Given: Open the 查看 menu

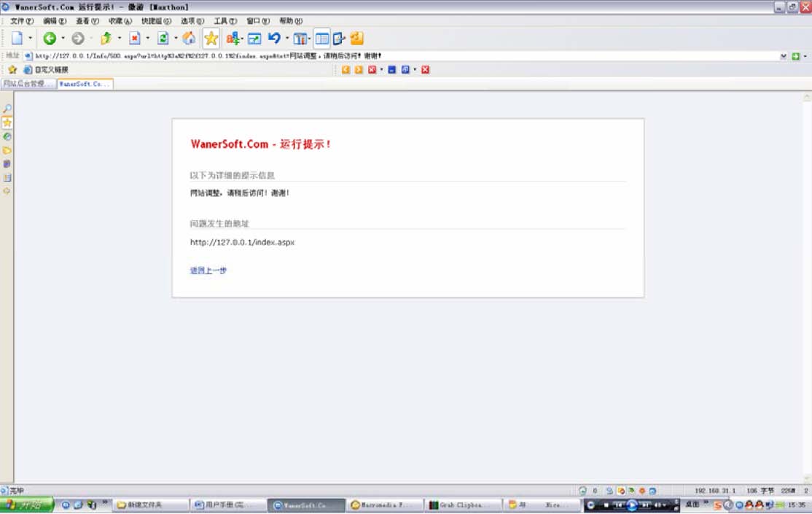Looking at the screenshot, I should tap(87, 21).
